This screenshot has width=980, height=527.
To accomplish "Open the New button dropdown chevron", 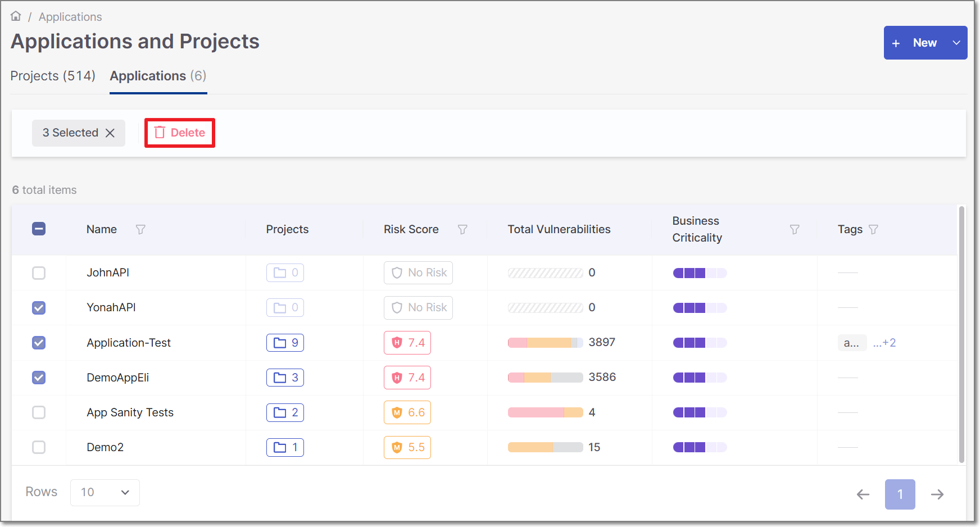I will (956, 43).
